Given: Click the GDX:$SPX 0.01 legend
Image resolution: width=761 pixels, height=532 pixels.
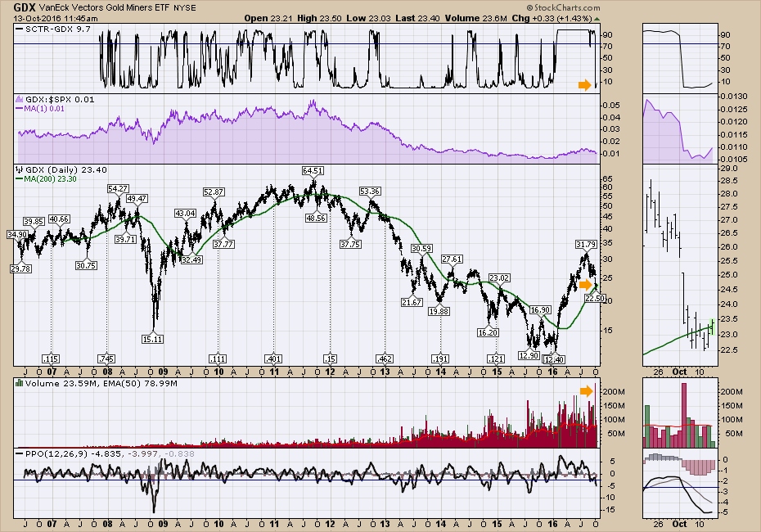Looking at the screenshot, I should tap(60, 100).
